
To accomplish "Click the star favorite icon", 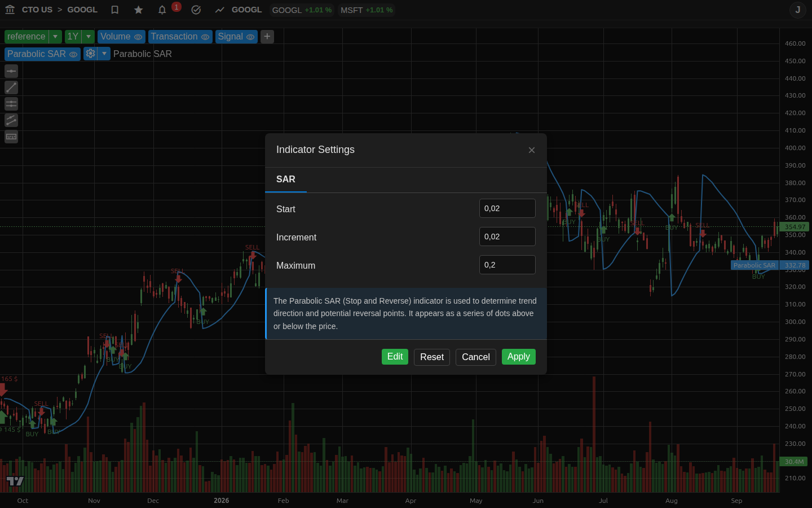I will (139, 10).
